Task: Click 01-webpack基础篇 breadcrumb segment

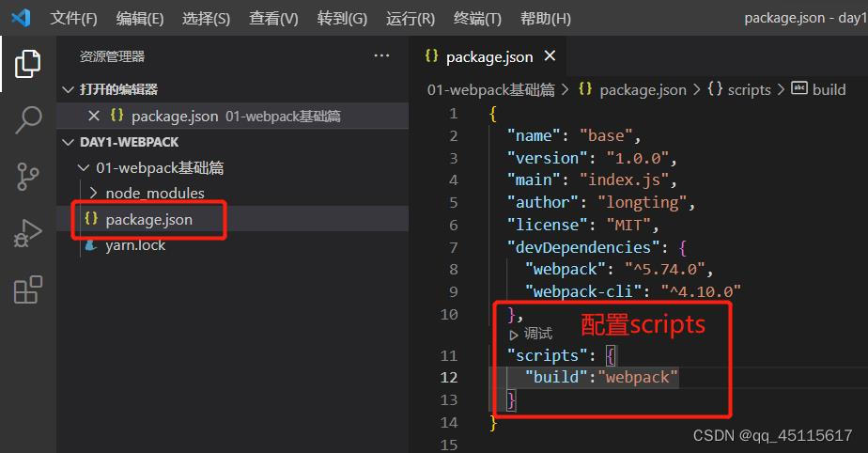Action: [491, 89]
